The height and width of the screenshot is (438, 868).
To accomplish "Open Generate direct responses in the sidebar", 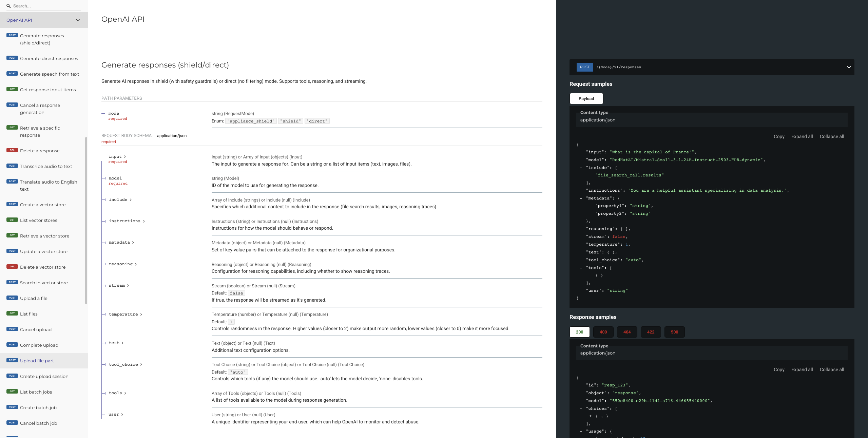I will pyautogui.click(x=49, y=58).
